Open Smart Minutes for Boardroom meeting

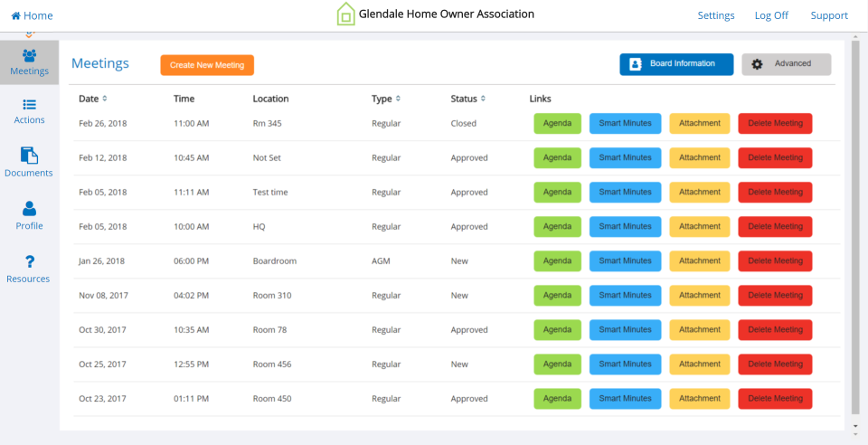[x=625, y=260]
